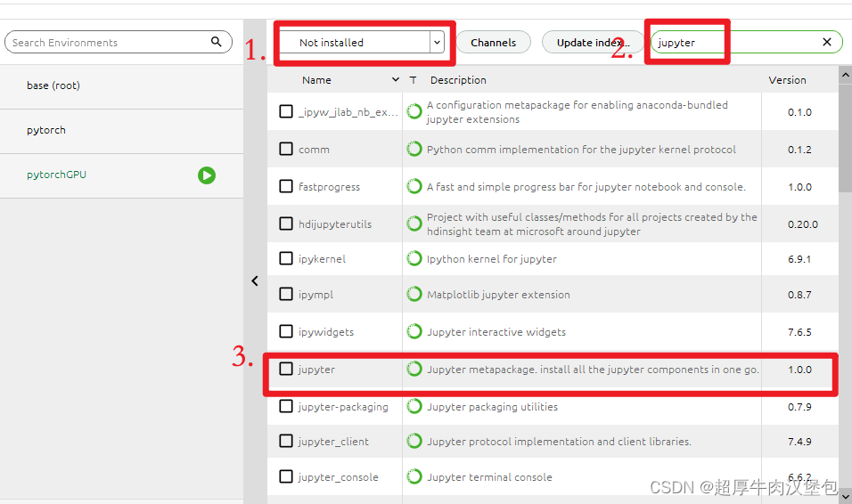852x504 pixels.
Task: Click the search magnifier in Search Environments
Action: [217, 42]
